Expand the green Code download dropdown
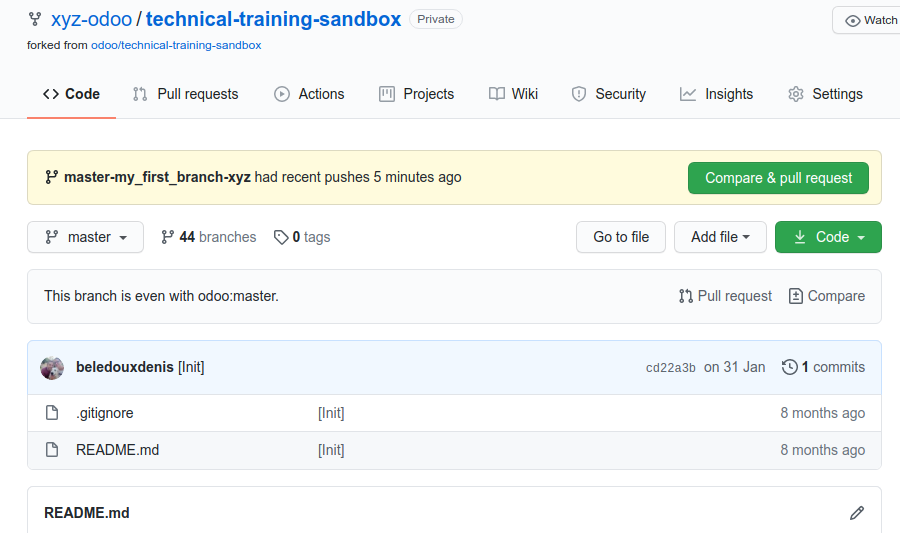 point(828,237)
